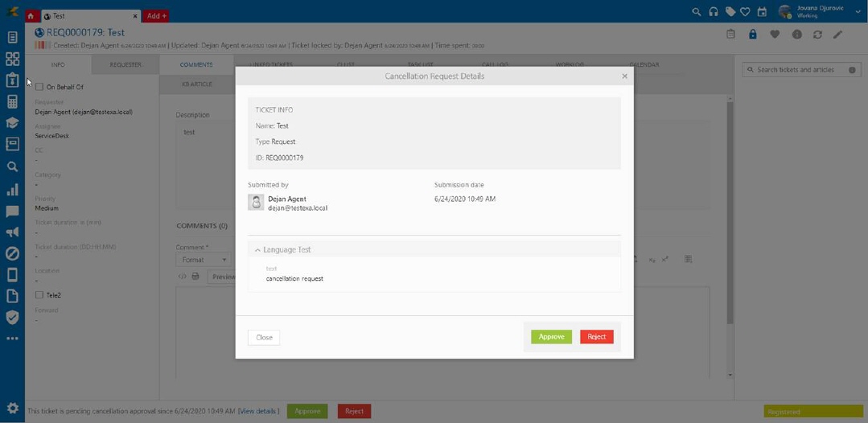
Task: Open the settings gear in the left sidebar
Action: pos(12,408)
